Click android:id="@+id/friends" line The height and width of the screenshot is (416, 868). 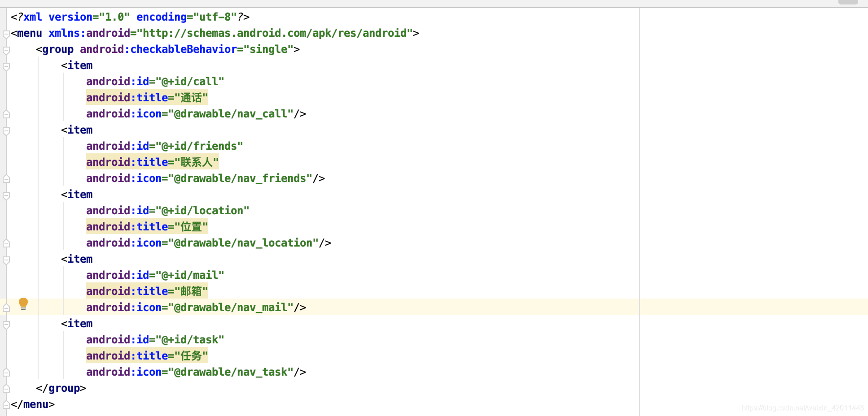coord(165,146)
